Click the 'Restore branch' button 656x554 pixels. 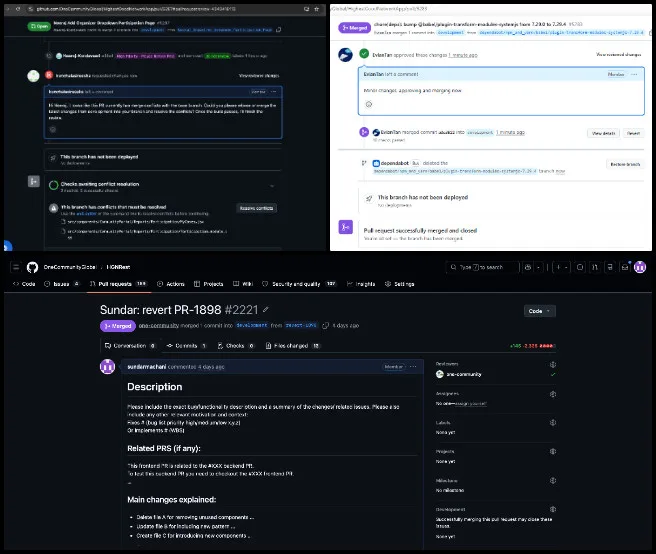625,164
